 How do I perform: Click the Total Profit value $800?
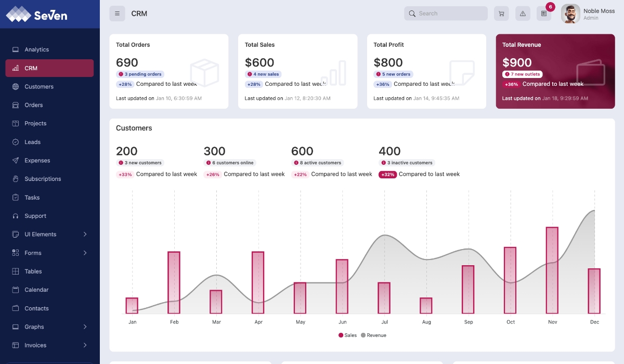point(388,63)
